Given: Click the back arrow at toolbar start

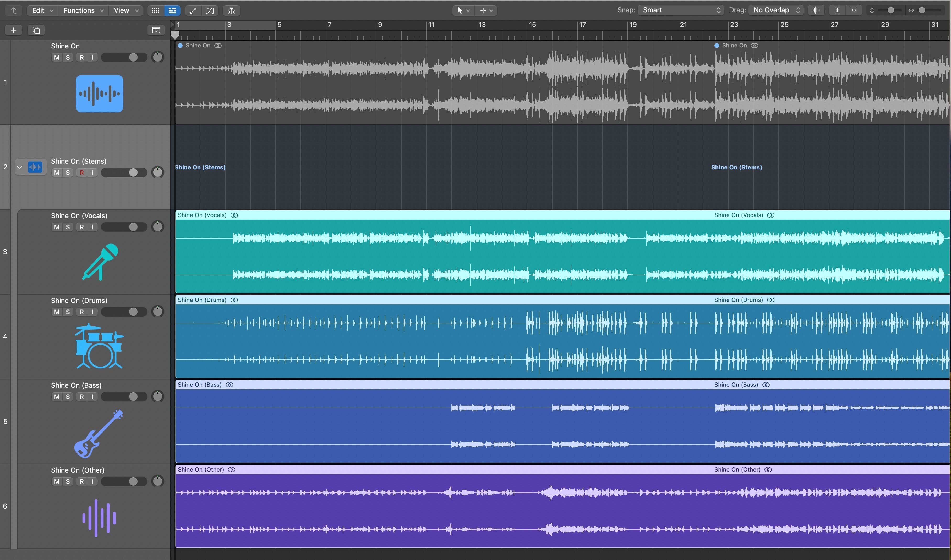Looking at the screenshot, I should point(14,10).
